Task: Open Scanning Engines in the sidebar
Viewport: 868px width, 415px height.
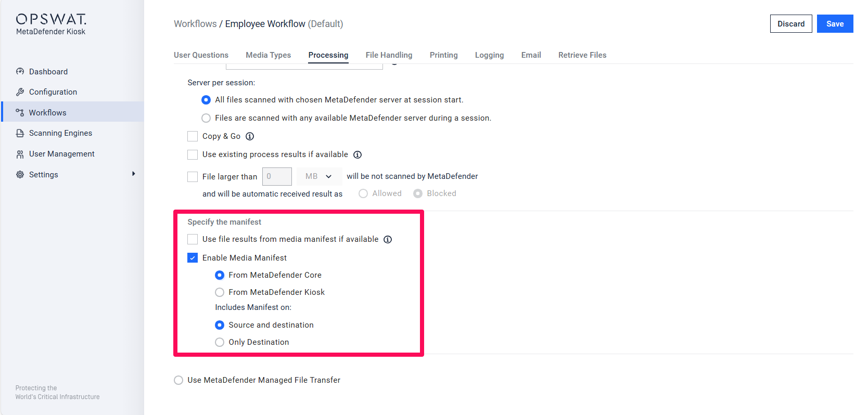Action: tap(73, 133)
